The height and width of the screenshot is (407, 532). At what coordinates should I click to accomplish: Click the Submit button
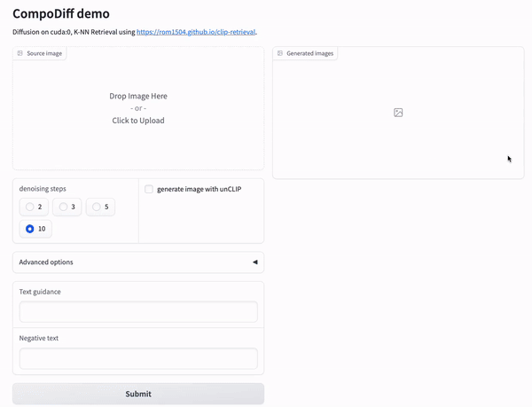(x=138, y=394)
